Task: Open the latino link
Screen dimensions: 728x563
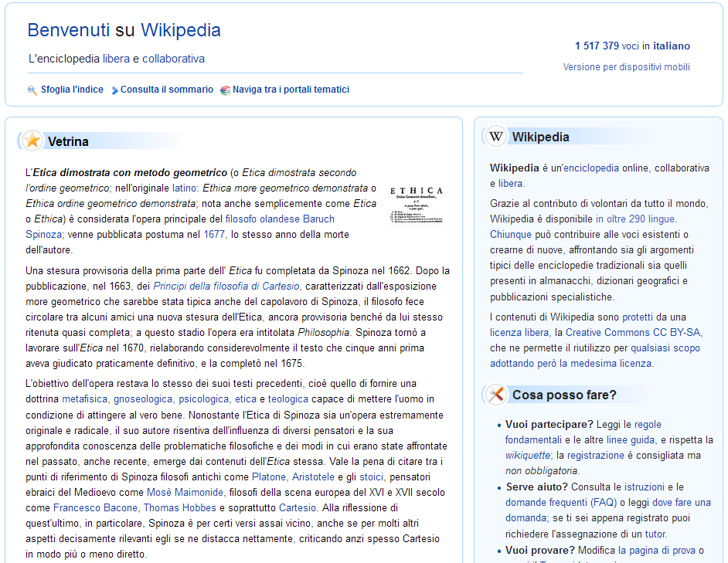Action: tap(185, 188)
